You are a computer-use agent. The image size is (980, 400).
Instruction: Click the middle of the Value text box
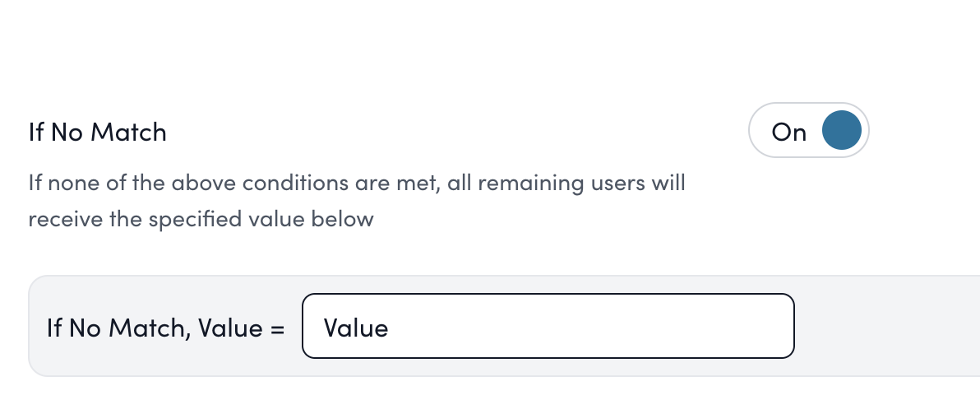[548, 327]
